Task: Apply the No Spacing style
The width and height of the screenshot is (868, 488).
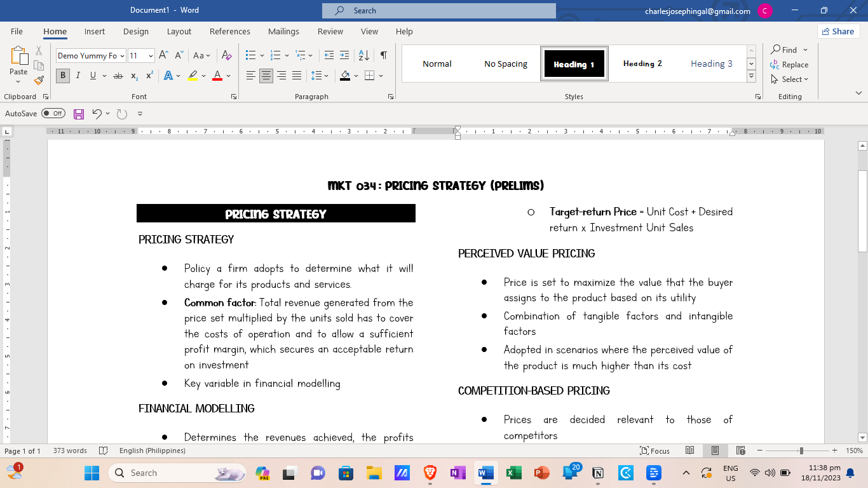Action: [x=506, y=64]
